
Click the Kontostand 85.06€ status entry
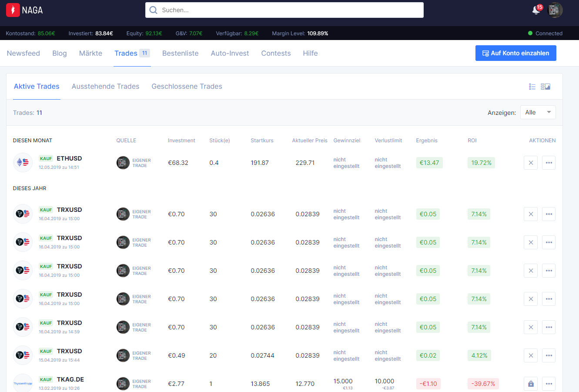coord(30,34)
